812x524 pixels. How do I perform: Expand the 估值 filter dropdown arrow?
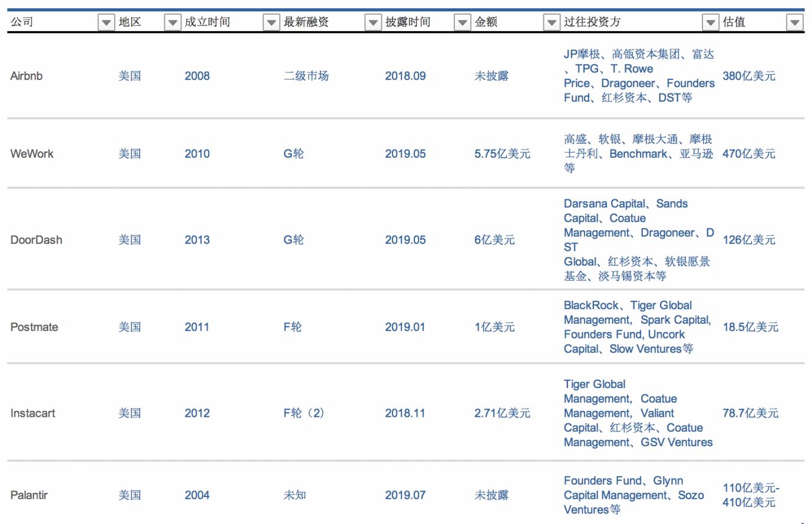[x=794, y=22]
